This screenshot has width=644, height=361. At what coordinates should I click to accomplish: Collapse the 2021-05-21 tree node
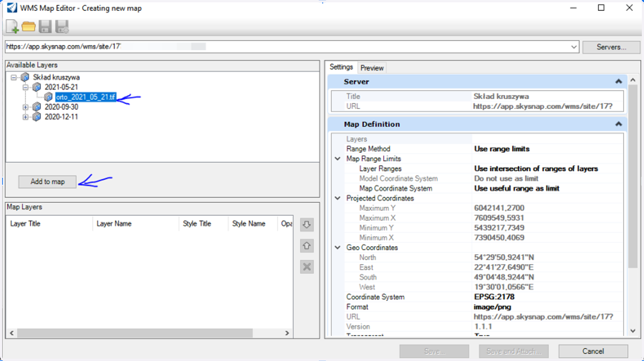[26, 87]
